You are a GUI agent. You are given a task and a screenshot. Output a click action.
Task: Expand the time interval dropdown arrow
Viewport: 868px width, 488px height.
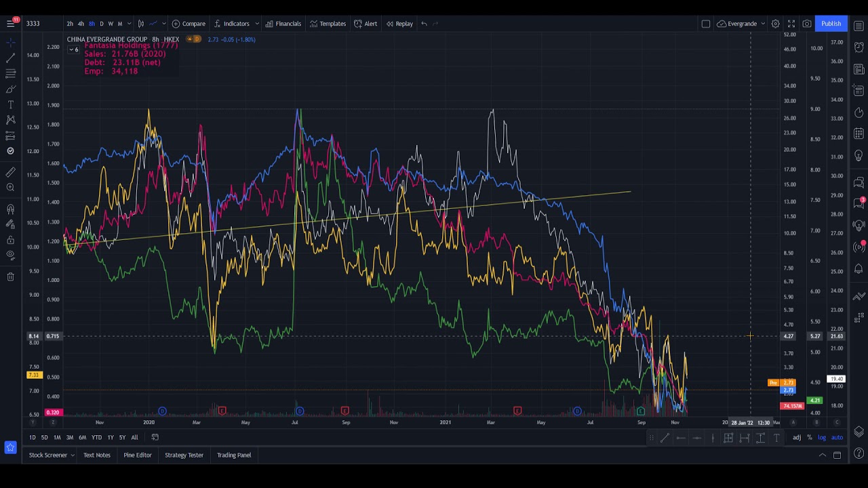(x=129, y=24)
